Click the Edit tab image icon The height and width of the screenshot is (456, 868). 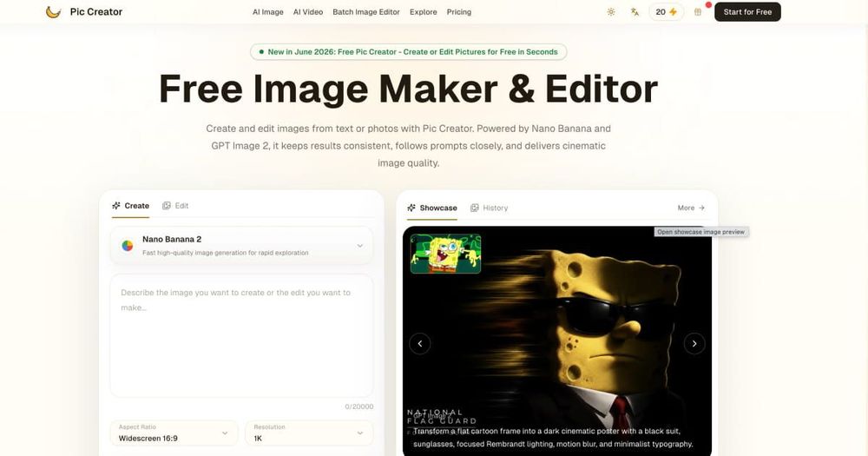click(166, 206)
